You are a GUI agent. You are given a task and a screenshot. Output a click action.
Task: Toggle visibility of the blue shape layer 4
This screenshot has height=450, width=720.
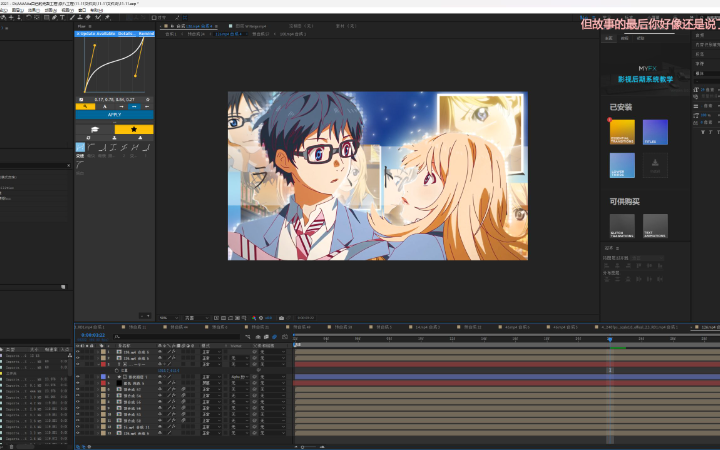point(78,377)
